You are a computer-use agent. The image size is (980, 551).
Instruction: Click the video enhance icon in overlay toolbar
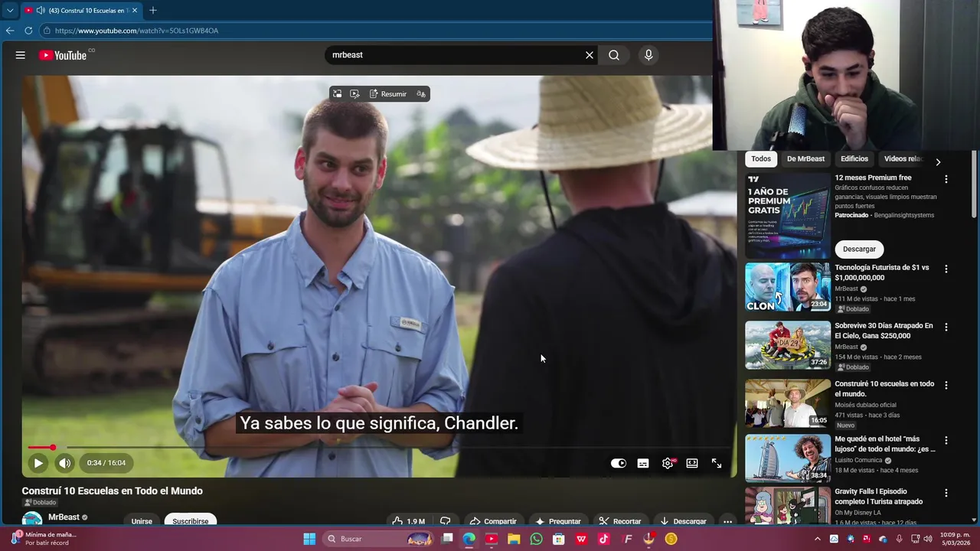354,94
